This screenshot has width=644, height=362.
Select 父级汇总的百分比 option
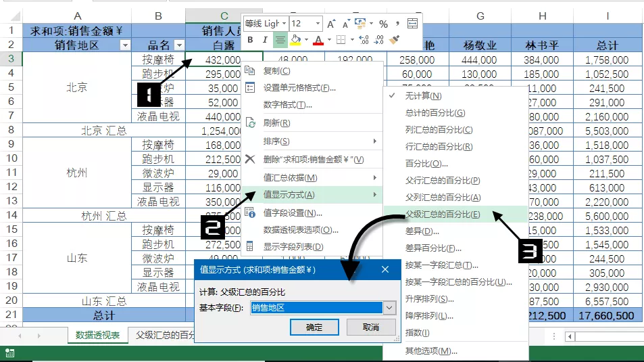(x=455, y=214)
